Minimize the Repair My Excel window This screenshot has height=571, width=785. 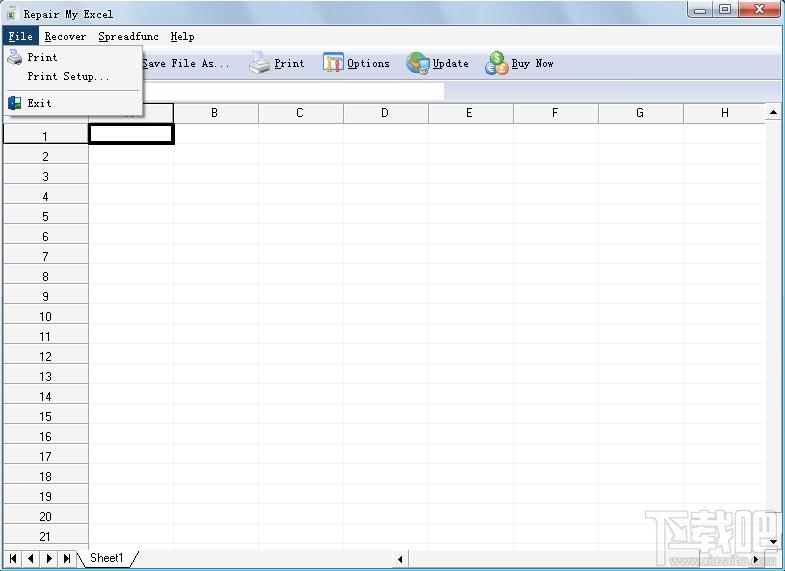point(701,10)
